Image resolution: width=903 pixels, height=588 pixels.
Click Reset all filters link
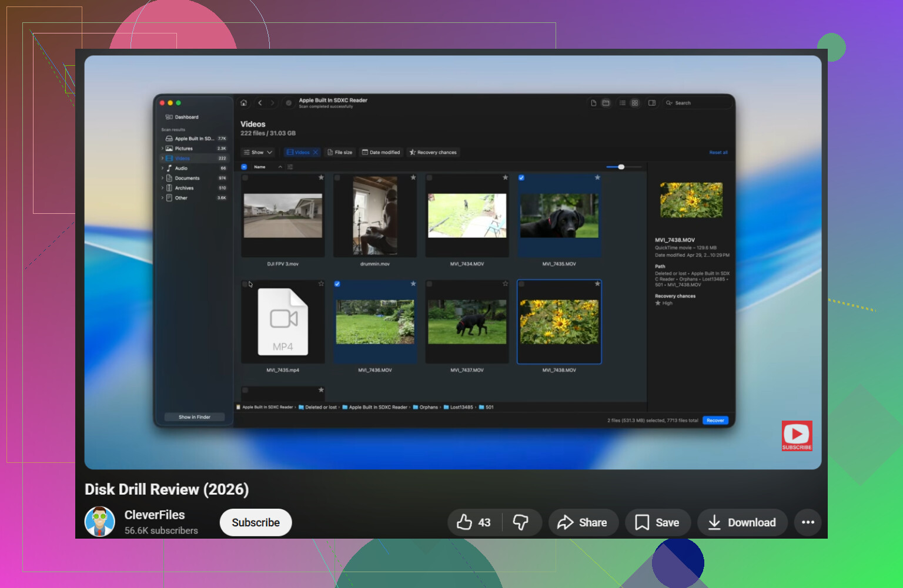tap(718, 152)
